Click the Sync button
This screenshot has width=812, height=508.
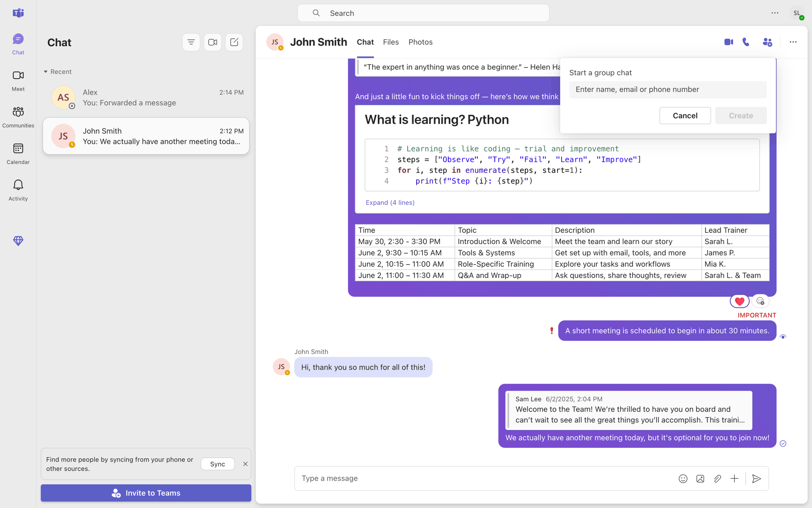click(x=218, y=464)
